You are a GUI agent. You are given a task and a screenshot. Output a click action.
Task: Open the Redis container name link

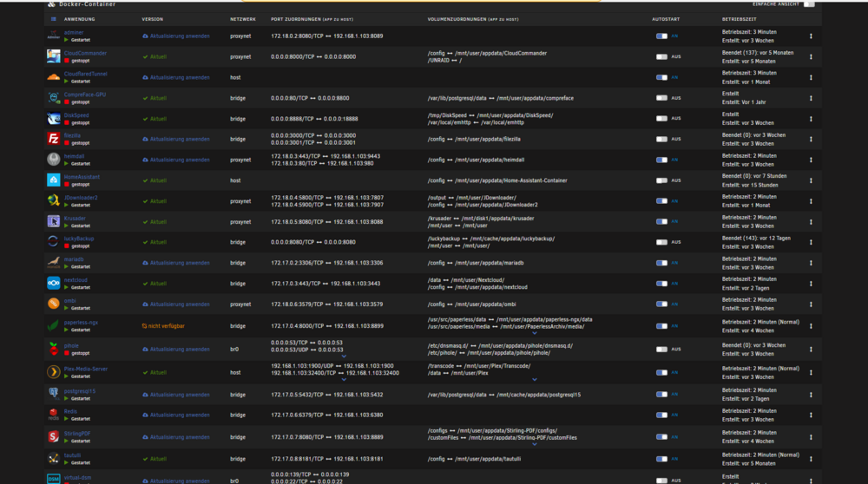click(x=70, y=411)
